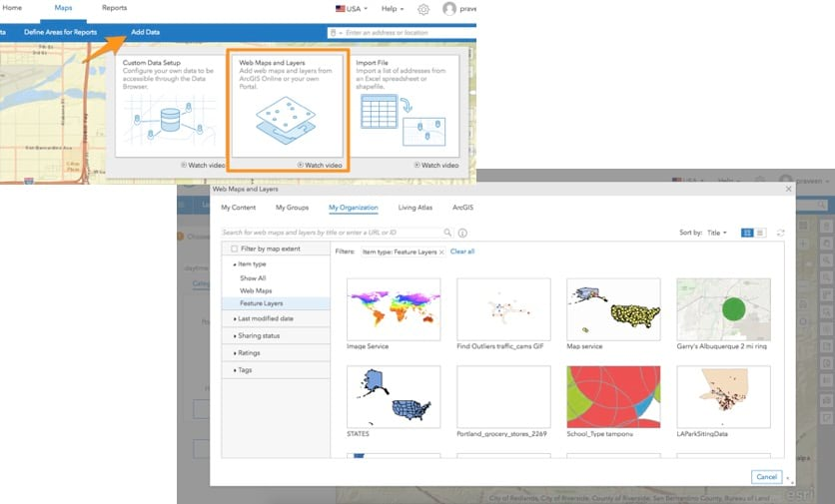The image size is (835, 504).
Task: Click the Clear all link
Action: point(462,252)
